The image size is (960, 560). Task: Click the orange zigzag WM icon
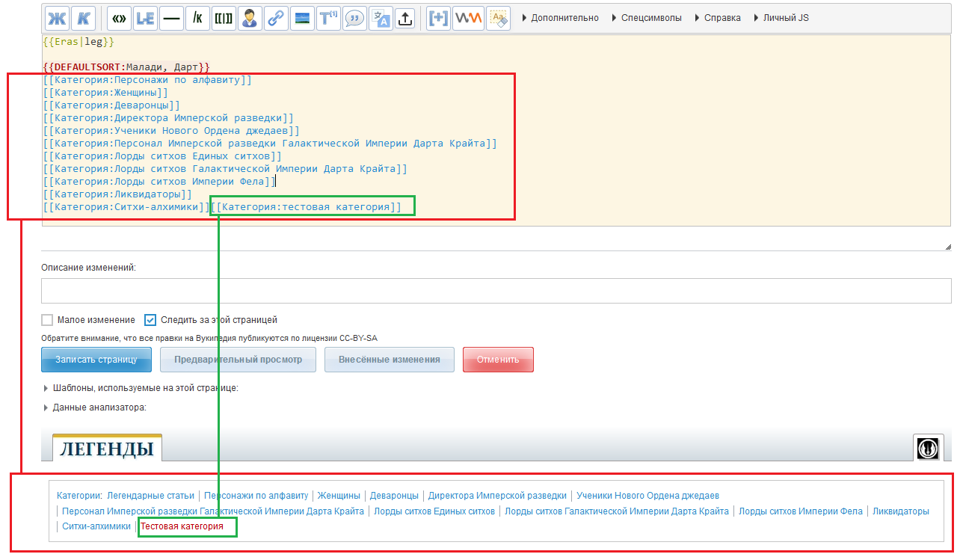pyautogui.click(x=468, y=19)
